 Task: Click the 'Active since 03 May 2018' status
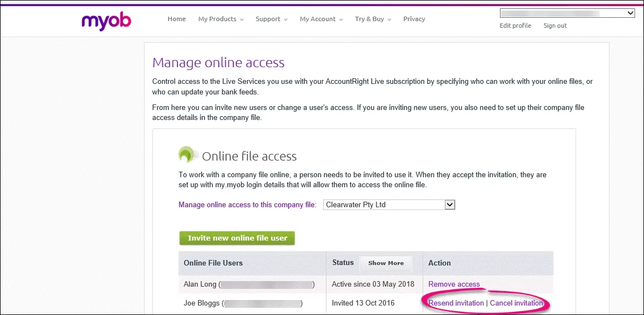(373, 284)
